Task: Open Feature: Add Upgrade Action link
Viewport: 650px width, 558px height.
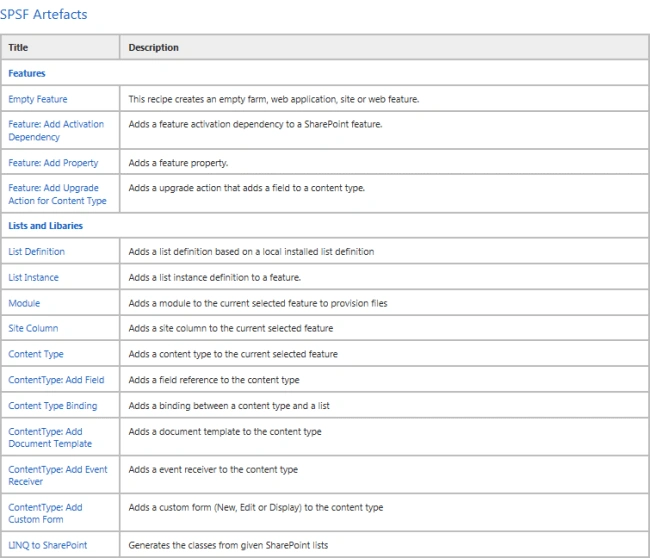Action: pyautogui.click(x=57, y=194)
